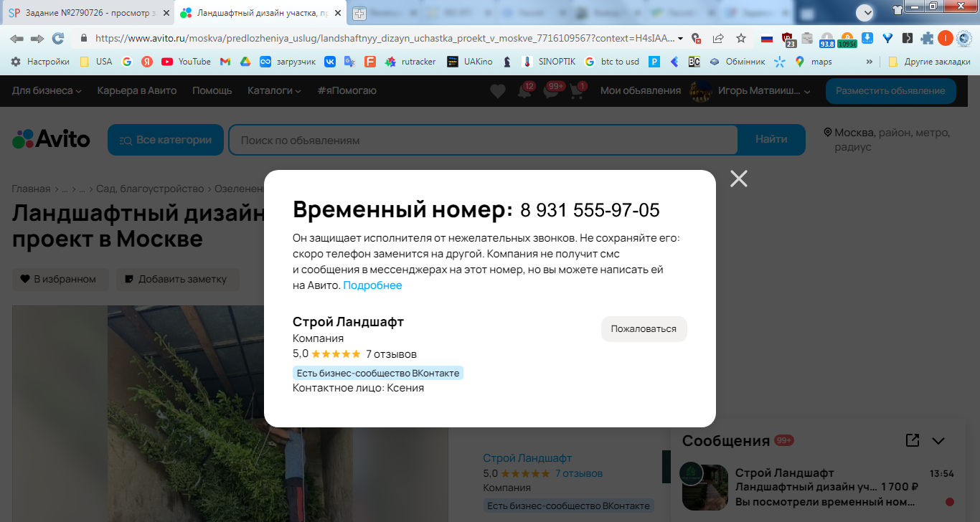Screen dimensions: 980x522
Task: Expand the Для бизнеса menu
Action: [47, 90]
